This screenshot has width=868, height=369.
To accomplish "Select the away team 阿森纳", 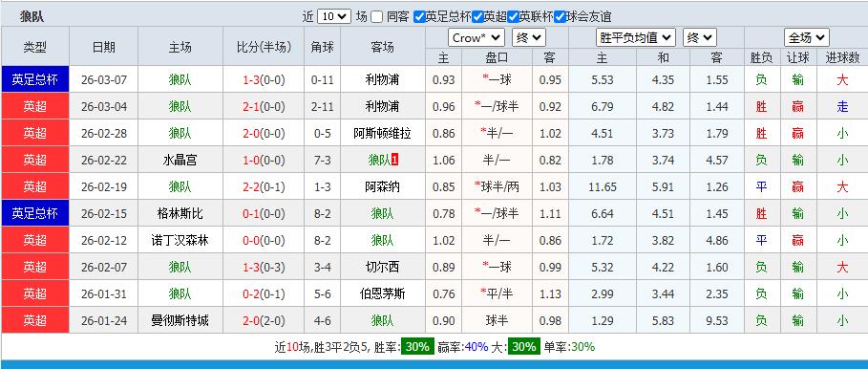I will pos(382,186).
